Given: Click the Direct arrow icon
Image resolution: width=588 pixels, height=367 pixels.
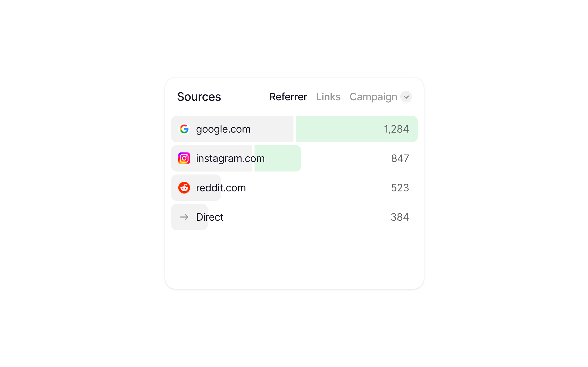Looking at the screenshot, I should [184, 217].
